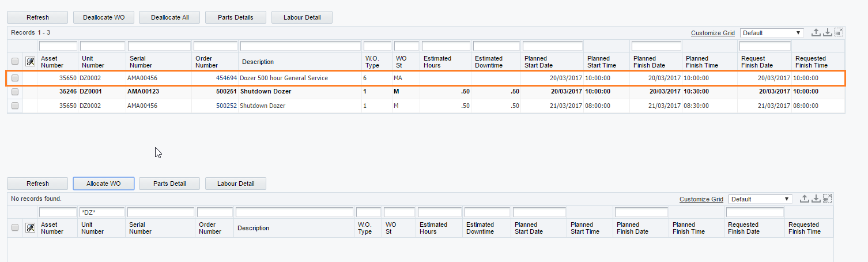The height and width of the screenshot is (262, 868).
Task: Click the Unit Number filter field containing *DZ*
Action: coord(102,212)
